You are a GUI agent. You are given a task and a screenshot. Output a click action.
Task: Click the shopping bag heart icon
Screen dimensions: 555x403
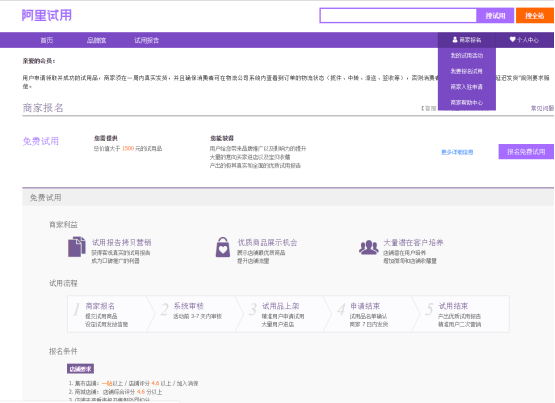223,247
